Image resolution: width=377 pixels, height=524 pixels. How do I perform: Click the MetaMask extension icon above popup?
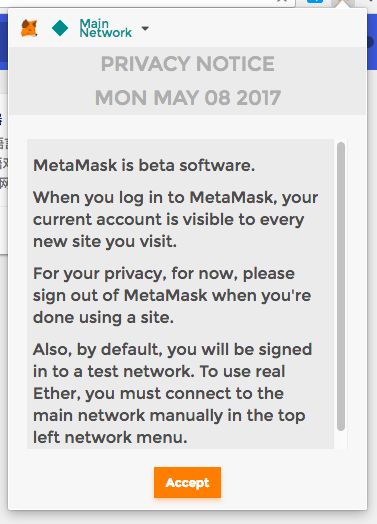click(x=345, y=3)
